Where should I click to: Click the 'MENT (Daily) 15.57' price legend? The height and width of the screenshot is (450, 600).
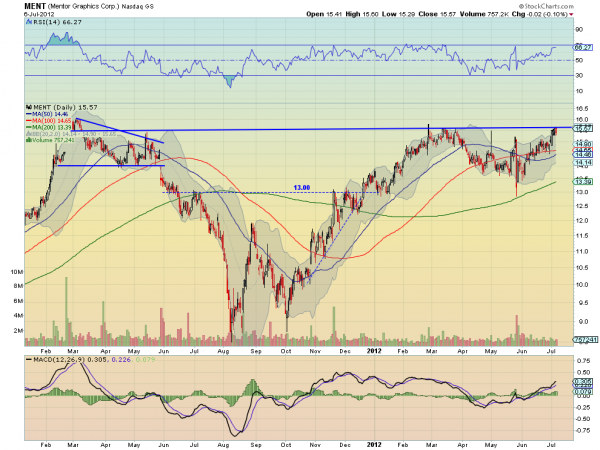[x=65, y=108]
